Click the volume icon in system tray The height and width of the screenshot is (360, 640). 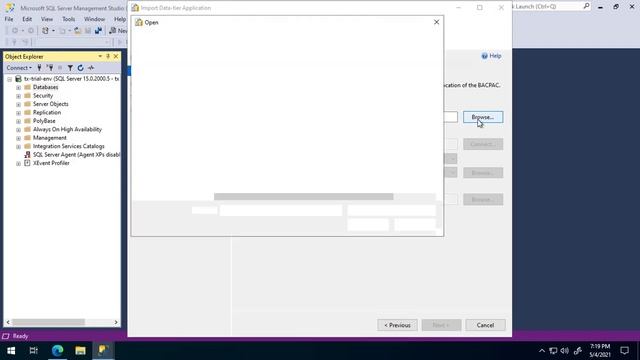tap(565, 351)
